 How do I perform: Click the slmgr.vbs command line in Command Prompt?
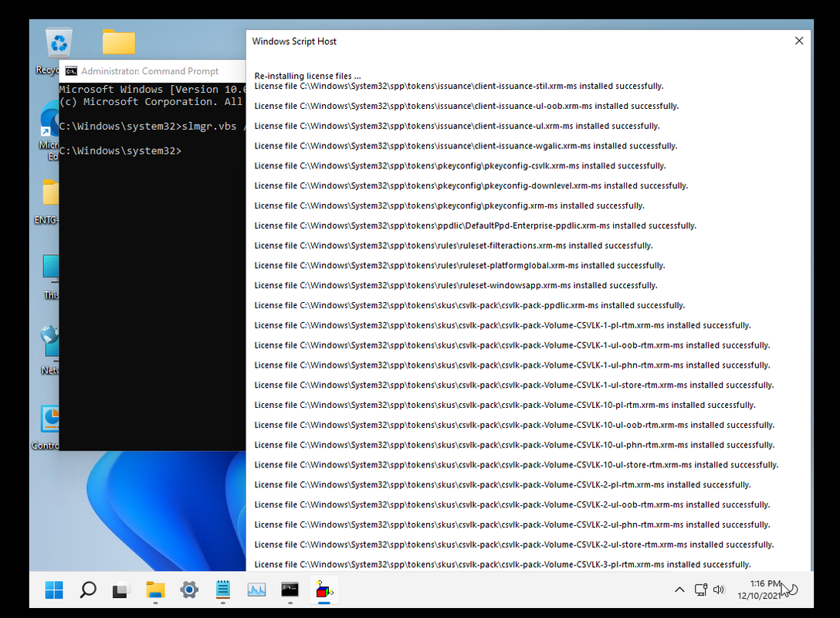click(x=153, y=126)
